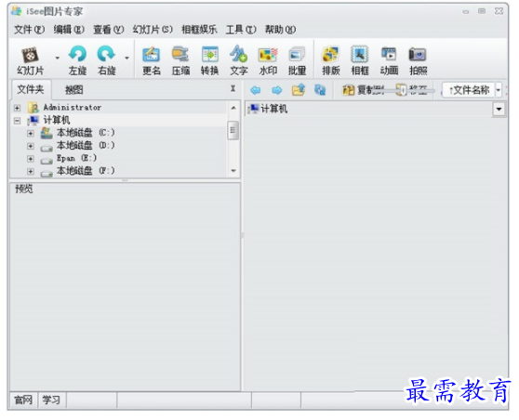The image size is (519, 420).
Task: Click the 预览 preview panel label
Action: (x=24, y=189)
